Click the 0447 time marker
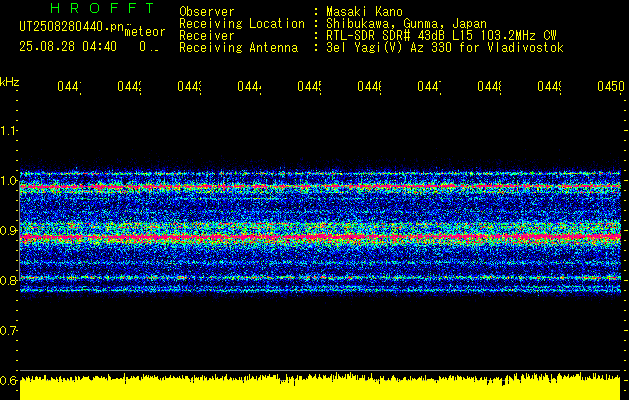The image size is (629, 400). [x=429, y=87]
